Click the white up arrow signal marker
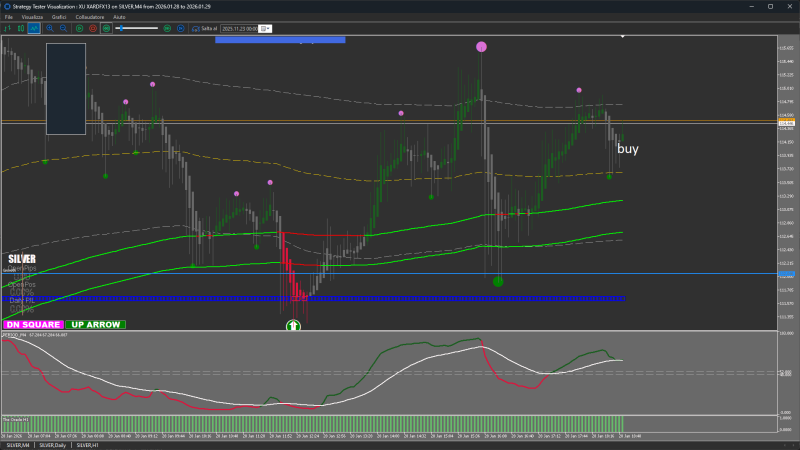 point(293,326)
